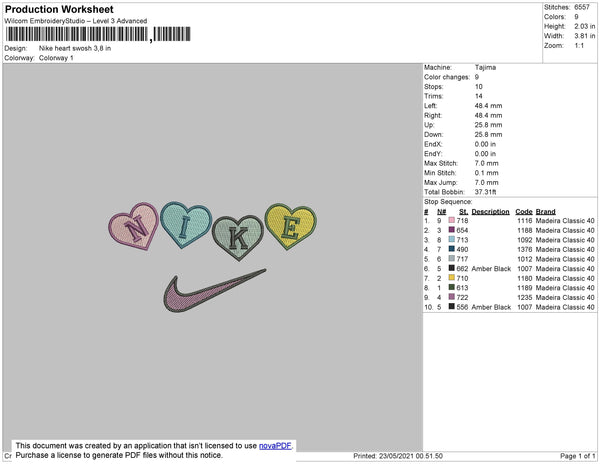This screenshot has height=464, width=600.
Task: Click code 1116 in the stop sequence
Action: click(525, 221)
